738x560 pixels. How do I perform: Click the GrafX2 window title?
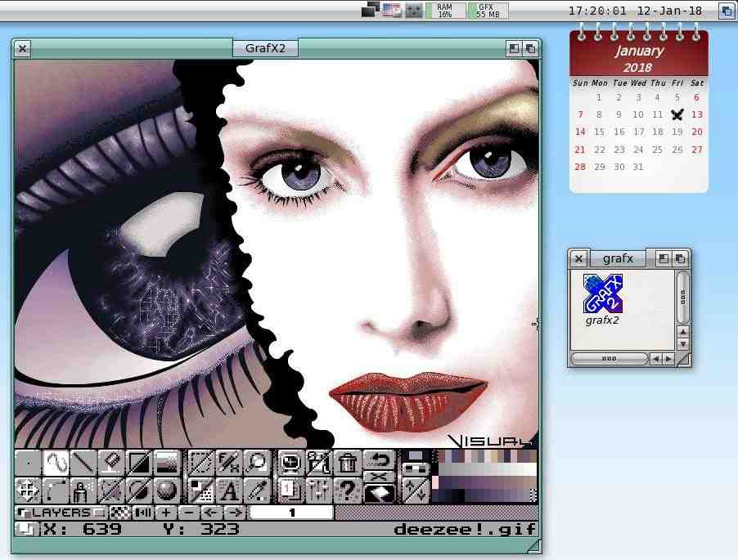265,48
